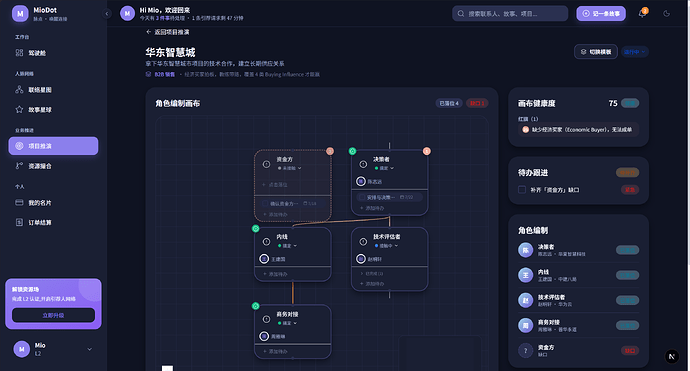The width and height of the screenshot is (690, 371).
Task: Open the 联络星图 network icon in sidebar
Action: tap(19, 90)
